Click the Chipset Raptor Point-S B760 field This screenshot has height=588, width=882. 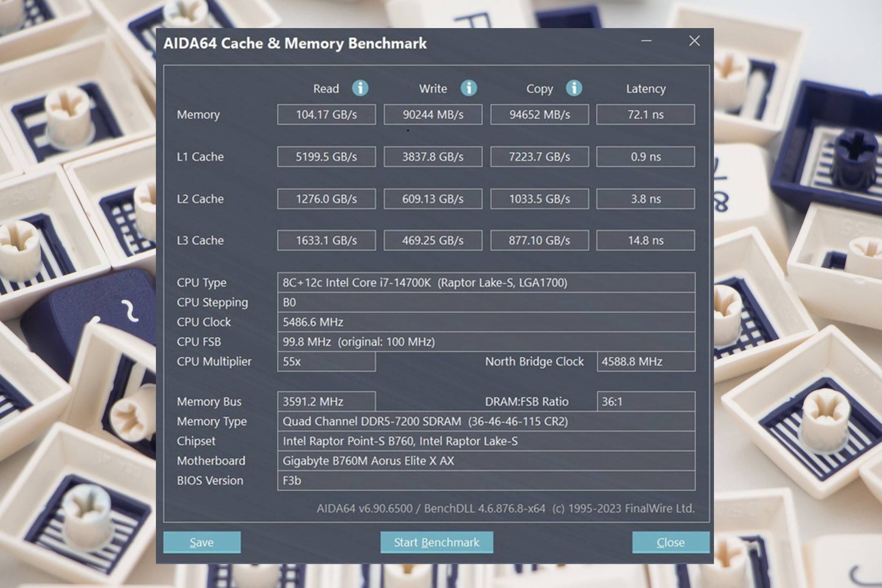486,441
